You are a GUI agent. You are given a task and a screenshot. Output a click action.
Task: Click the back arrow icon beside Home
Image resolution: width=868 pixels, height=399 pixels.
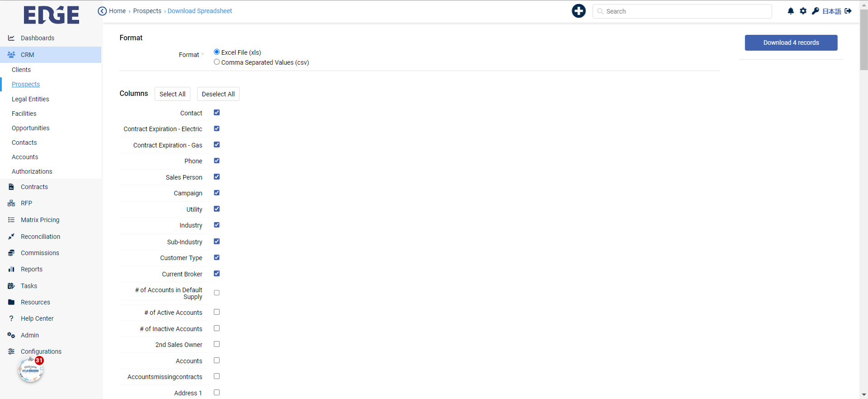[102, 11]
